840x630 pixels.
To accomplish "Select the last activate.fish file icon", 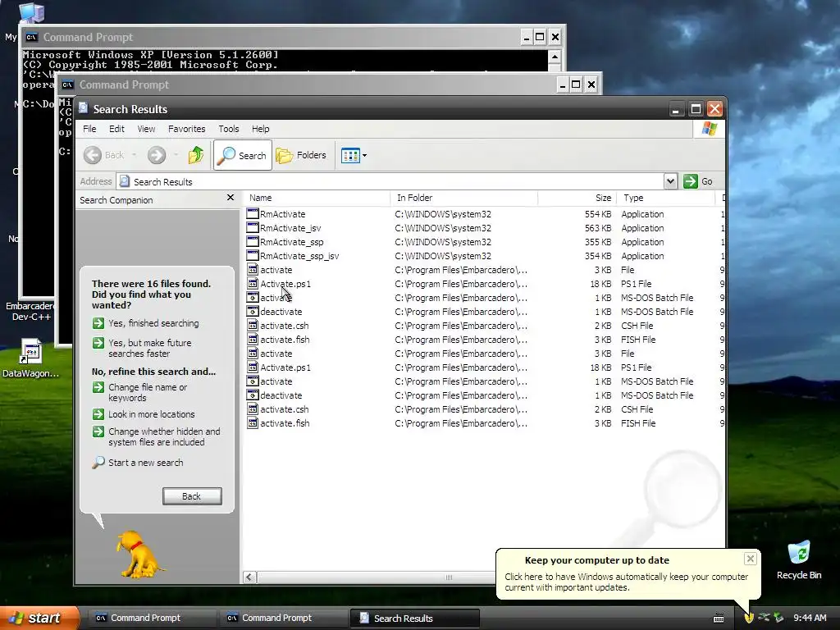I will coord(253,422).
